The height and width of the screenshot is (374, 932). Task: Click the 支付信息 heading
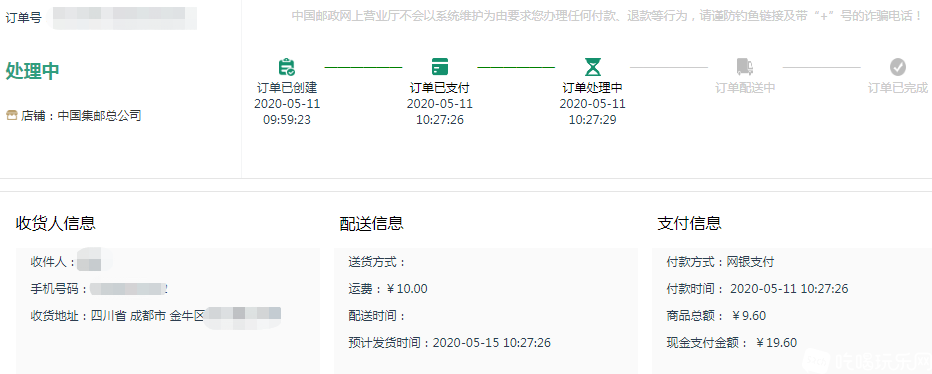[x=689, y=224]
